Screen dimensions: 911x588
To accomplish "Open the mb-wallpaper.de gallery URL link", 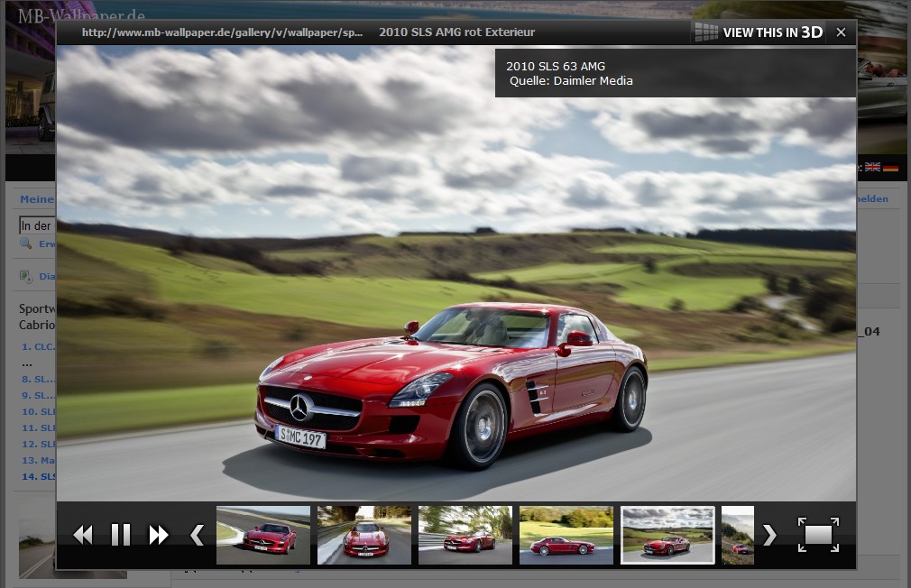I will (222, 32).
